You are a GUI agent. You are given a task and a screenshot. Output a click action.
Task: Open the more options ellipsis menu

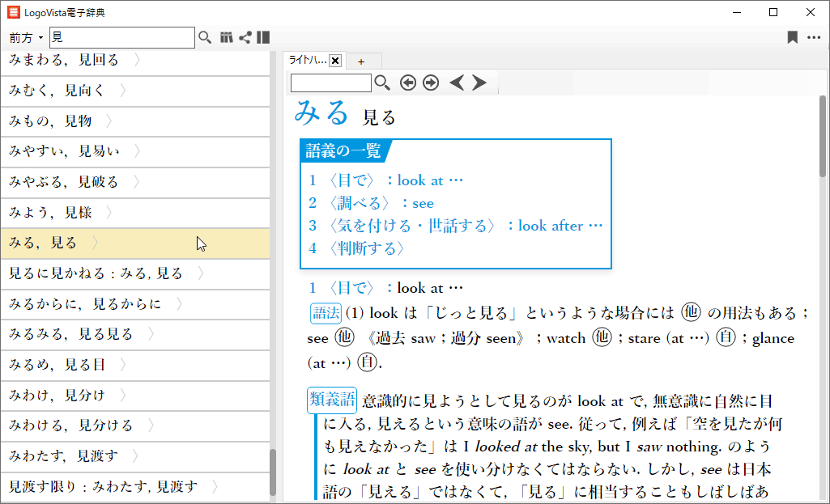(x=814, y=37)
